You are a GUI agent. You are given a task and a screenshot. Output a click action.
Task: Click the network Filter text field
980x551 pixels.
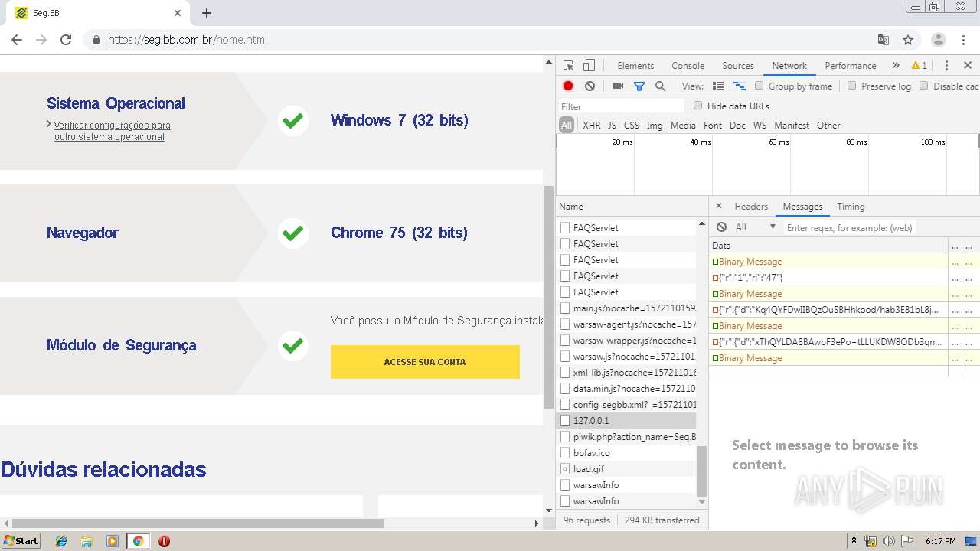coord(621,106)
